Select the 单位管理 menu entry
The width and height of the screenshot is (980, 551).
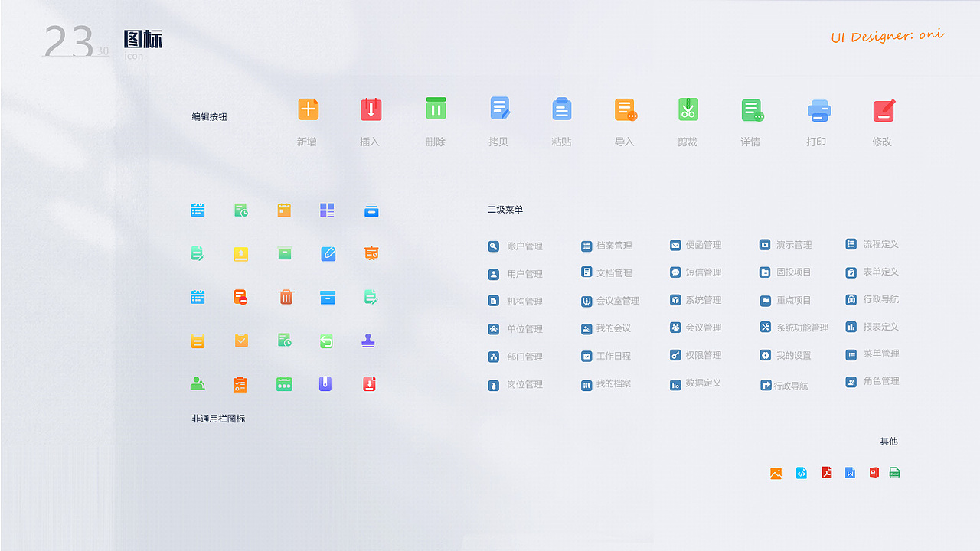[x=515, y=329]
